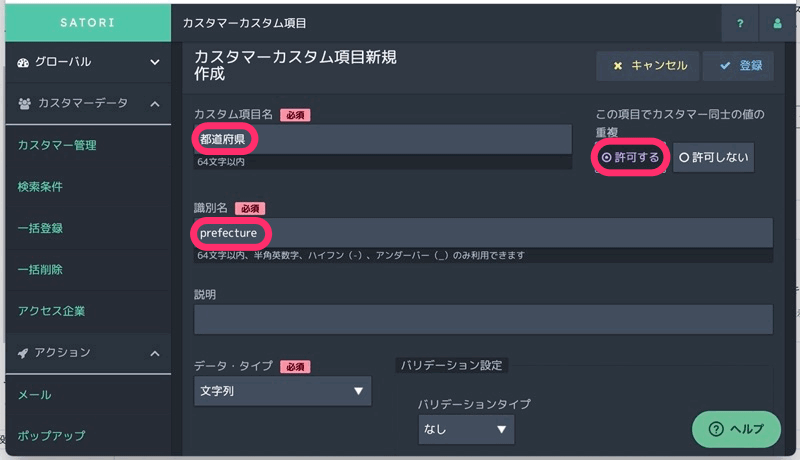This screenshot has width=800, height=460.
Task: Click the アクション rocket icon
Action: coord(23,353)
